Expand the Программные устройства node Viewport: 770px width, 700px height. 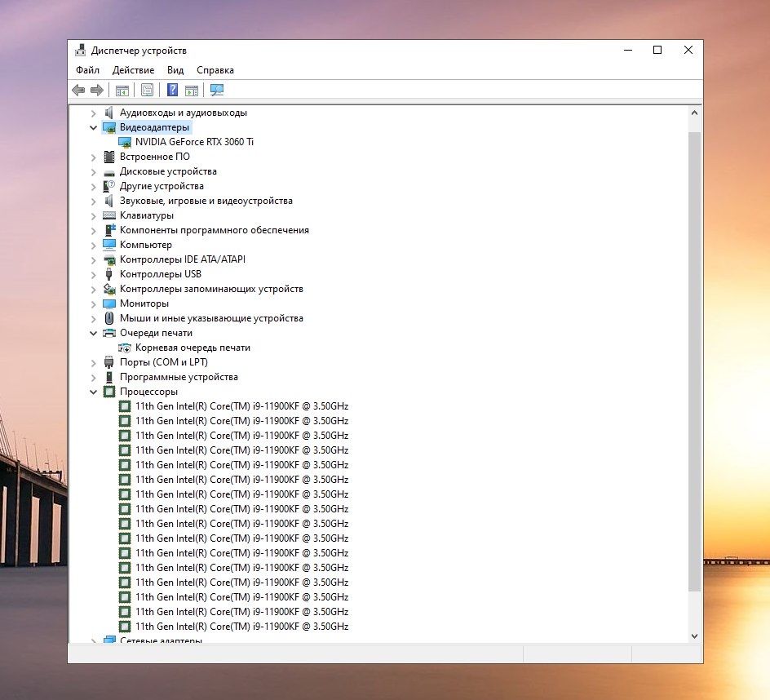point(93,378)
